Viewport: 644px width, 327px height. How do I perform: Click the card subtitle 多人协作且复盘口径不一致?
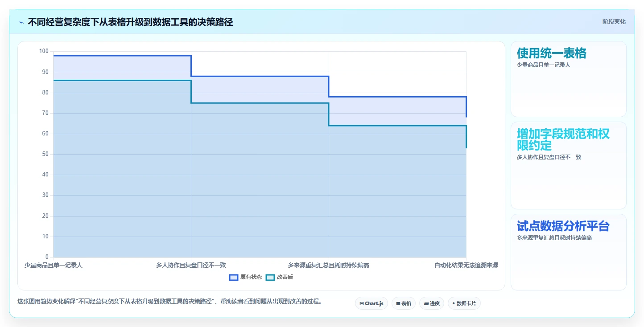[549, 157]
